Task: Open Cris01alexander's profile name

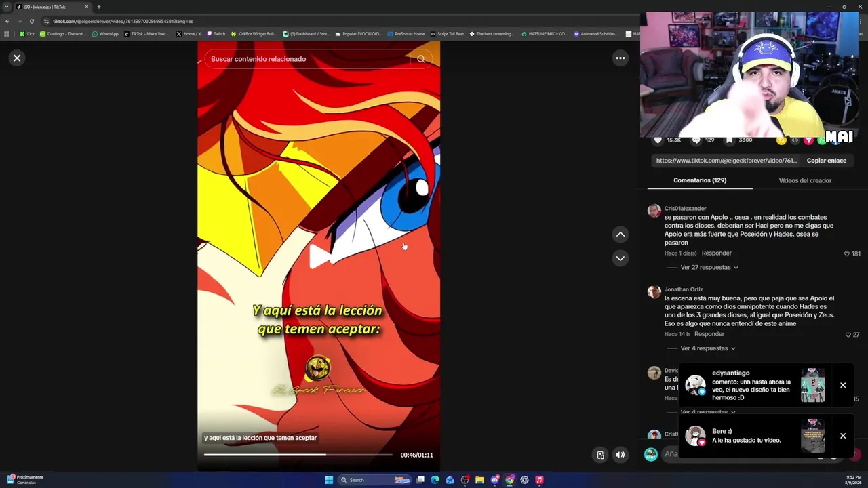Action: tap(685, 209)
